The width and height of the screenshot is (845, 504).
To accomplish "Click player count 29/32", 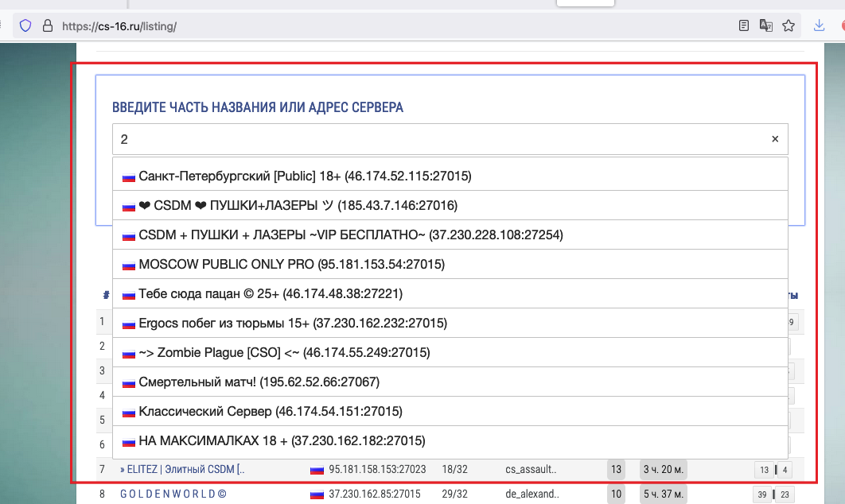I will pos(455,494).
